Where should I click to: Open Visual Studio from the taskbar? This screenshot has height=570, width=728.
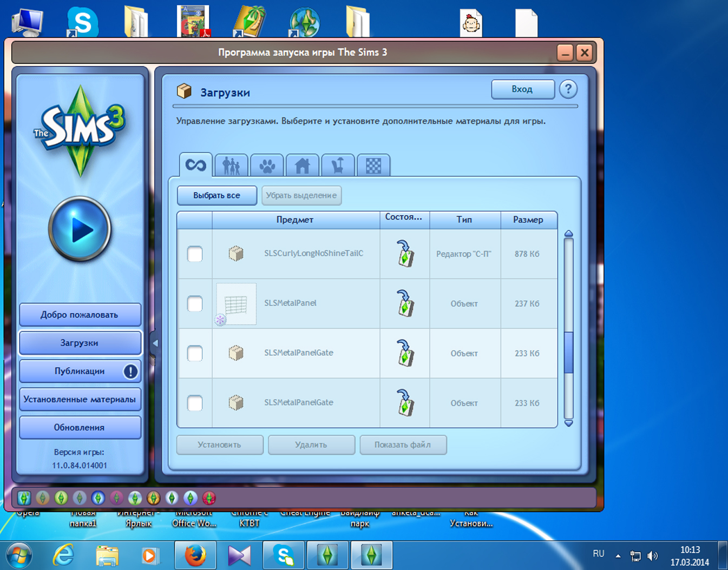(239, 555)
